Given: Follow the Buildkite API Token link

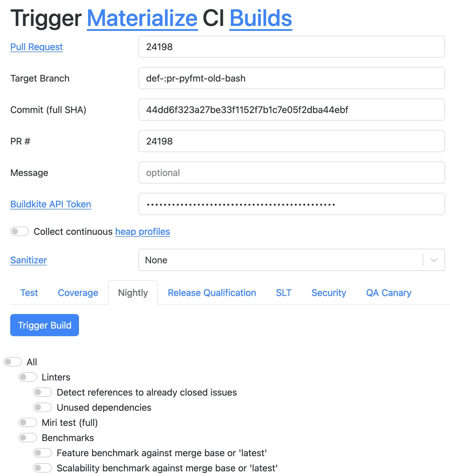Looking at the screenshot, I should (51, 204).
